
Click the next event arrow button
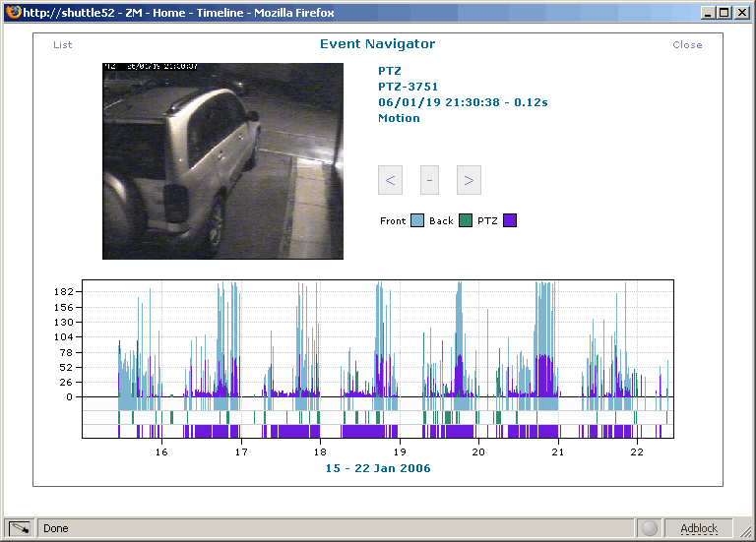469,180
